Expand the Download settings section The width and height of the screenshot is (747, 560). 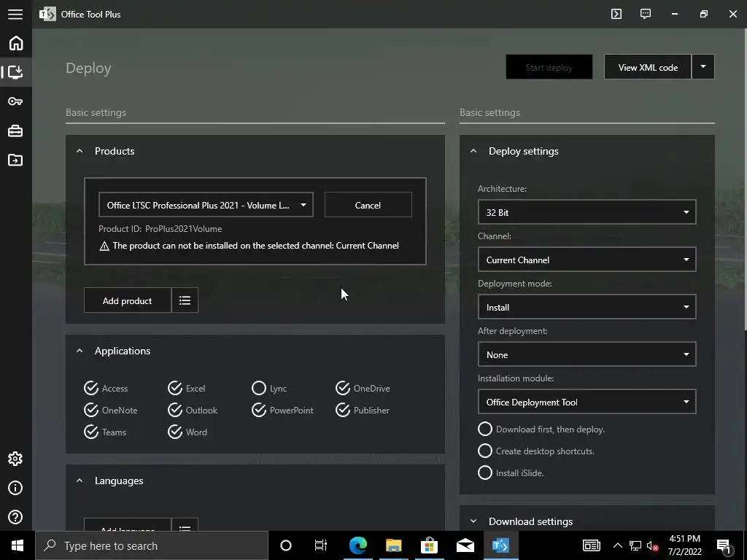(473, 521)
